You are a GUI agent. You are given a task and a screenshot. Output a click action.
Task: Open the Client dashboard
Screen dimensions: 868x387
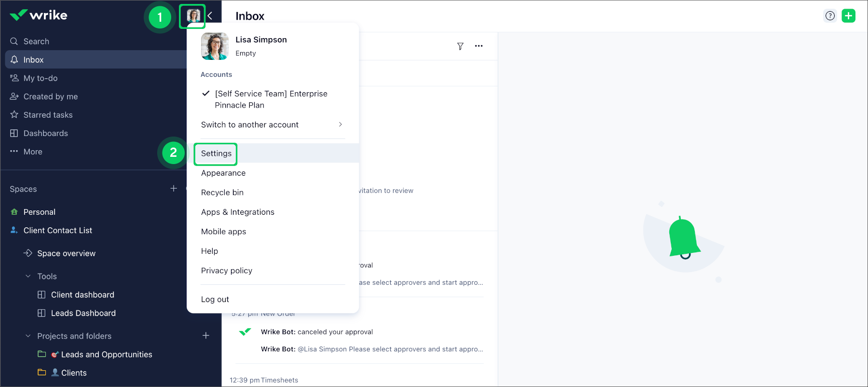[83, 295]
